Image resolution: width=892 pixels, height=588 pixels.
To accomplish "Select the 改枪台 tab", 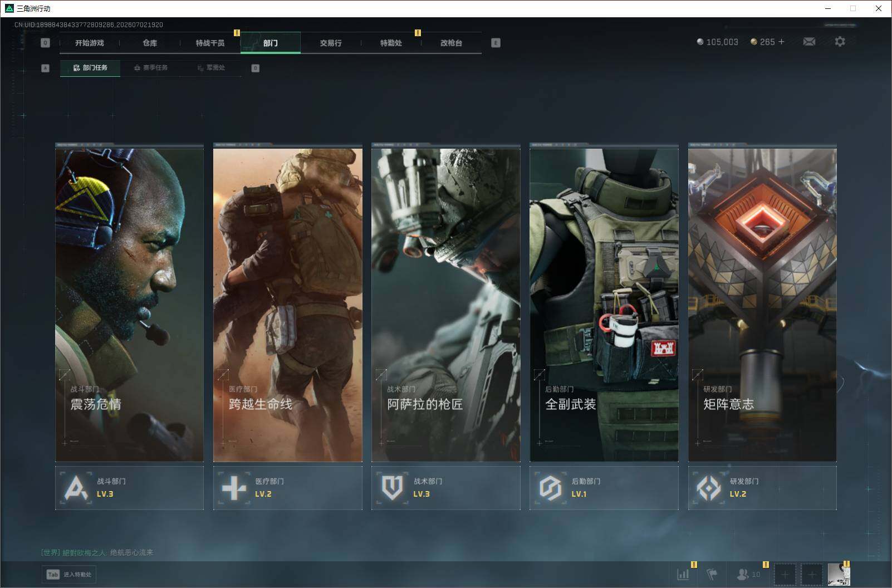I will [x=451, y=43].
